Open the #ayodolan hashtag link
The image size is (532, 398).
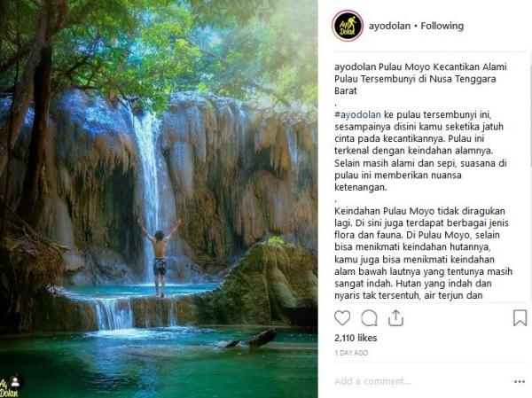click(357, 114)
